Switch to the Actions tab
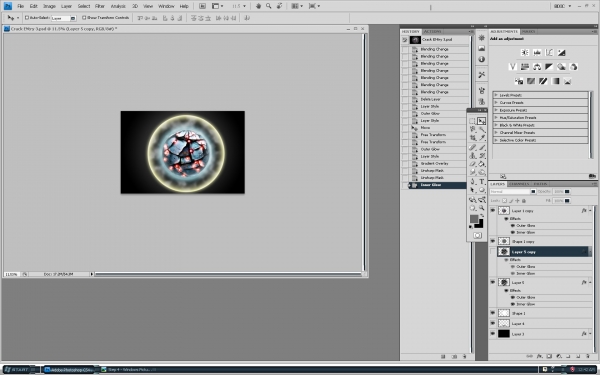 pyautogui.click(x=432, y=31)
